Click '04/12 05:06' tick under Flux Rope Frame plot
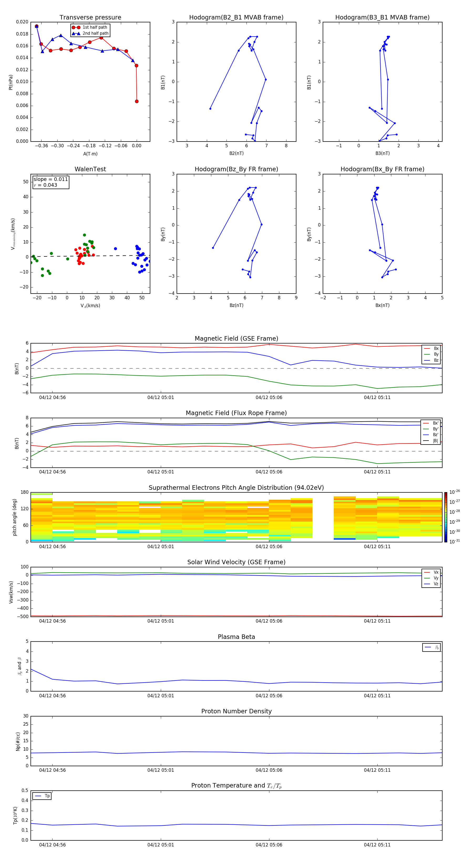Viewport: 473px width, 868px height. [269, 472]
